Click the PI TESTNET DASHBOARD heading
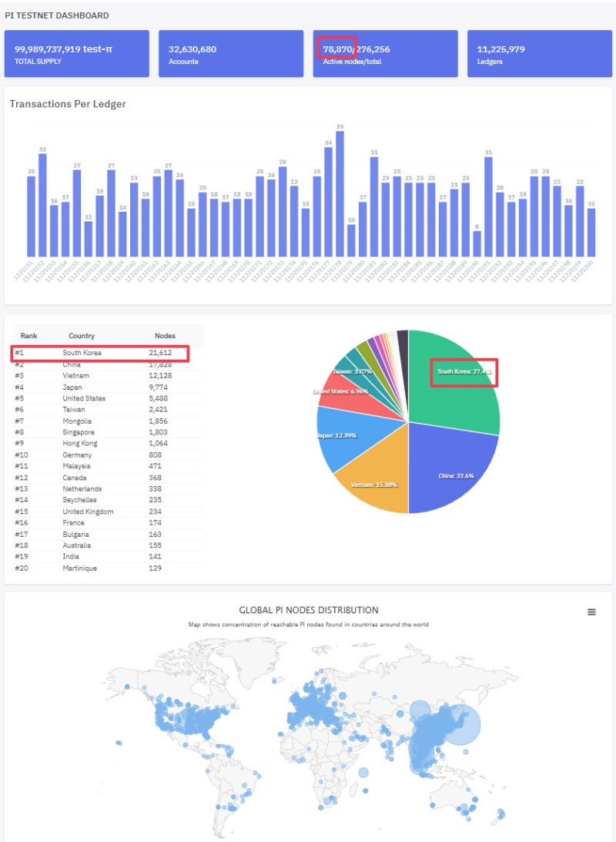 (x=57, y=15)
